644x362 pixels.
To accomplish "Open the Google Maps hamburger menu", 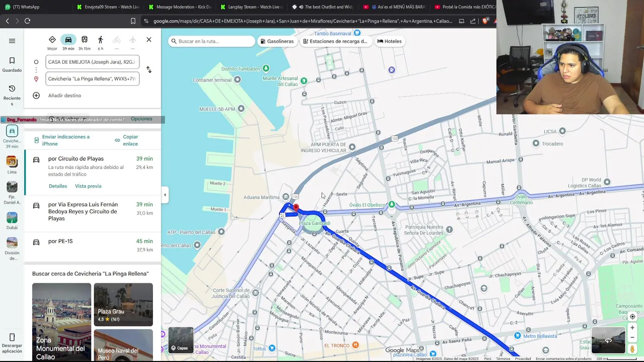I will 12,41.
